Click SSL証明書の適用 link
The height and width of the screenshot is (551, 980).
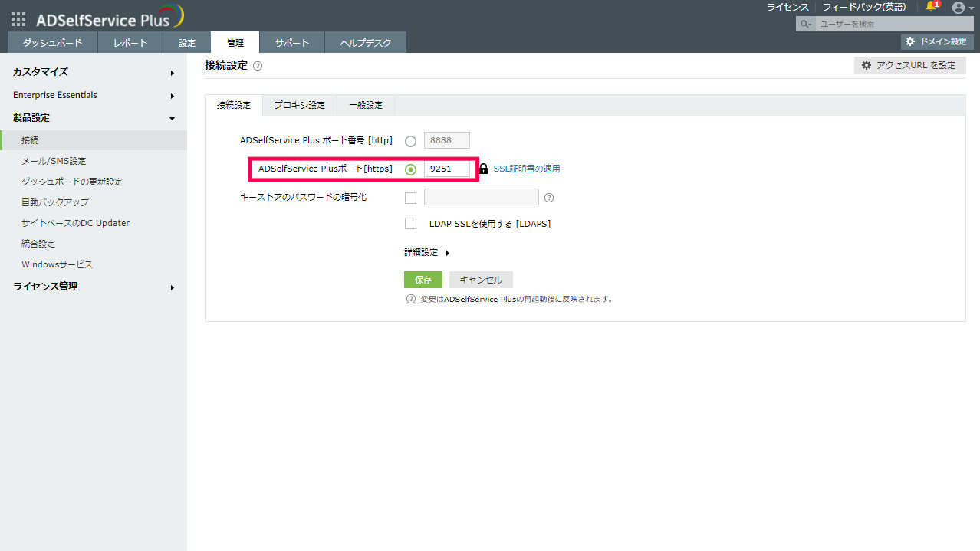point(527,169)
